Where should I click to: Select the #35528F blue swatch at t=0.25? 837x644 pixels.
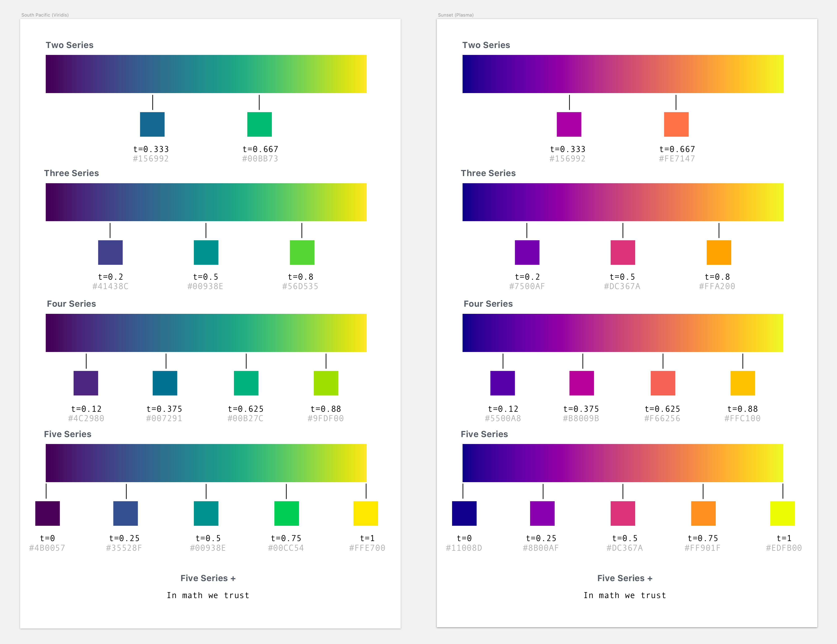pyautogui.click(x=126, y=513)
